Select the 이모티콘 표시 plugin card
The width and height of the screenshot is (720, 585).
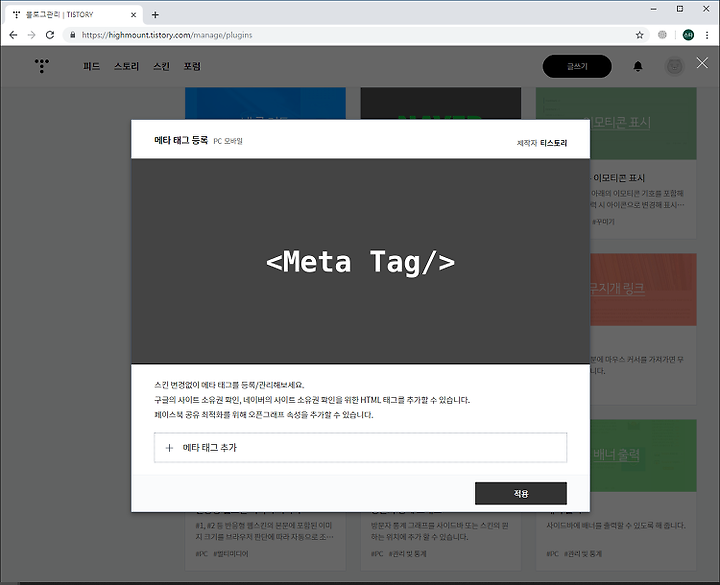tap(643, 163)
